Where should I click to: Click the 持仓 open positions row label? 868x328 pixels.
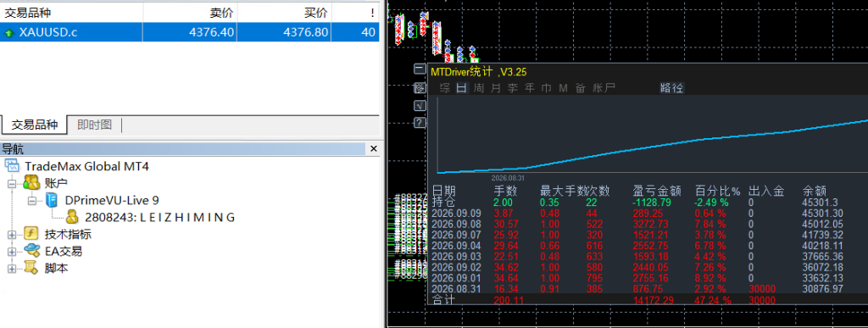click(442, 202)
